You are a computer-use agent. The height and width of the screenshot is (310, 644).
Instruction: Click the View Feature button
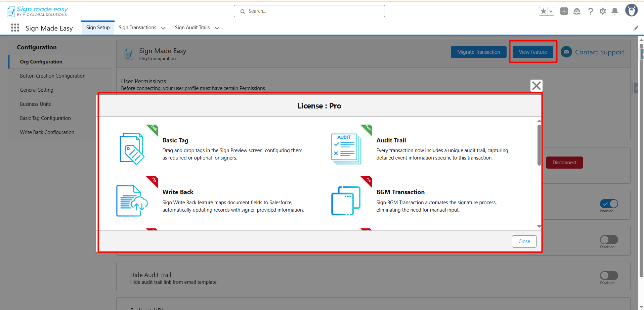coord(533,52)
